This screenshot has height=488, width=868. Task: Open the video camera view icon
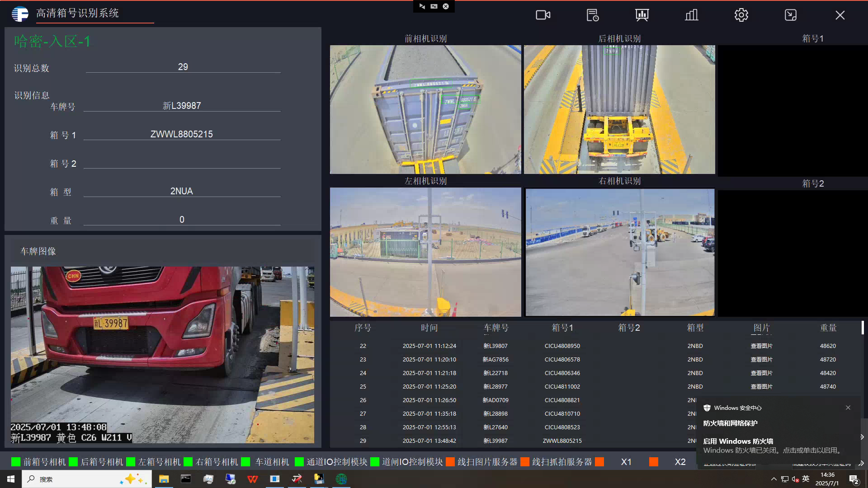point(543,15)
